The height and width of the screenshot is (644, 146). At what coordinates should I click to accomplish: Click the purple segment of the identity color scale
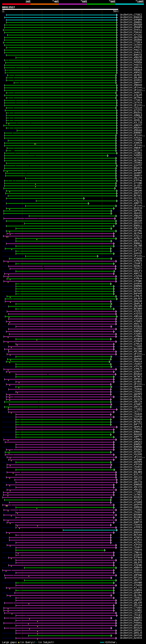73,4
